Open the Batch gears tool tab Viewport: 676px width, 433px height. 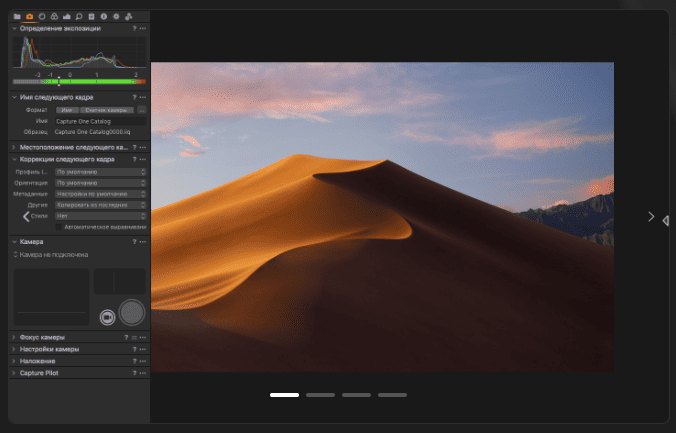point(128,16)
